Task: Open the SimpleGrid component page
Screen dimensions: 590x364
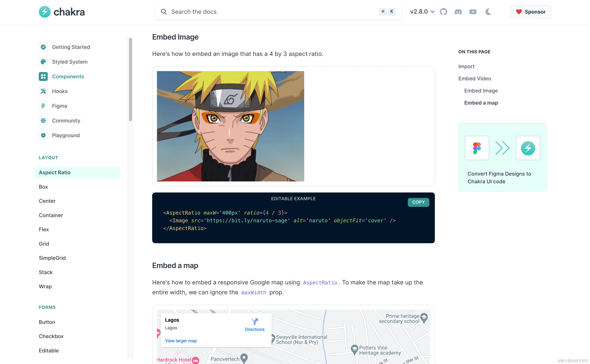Action: [52, 258]
